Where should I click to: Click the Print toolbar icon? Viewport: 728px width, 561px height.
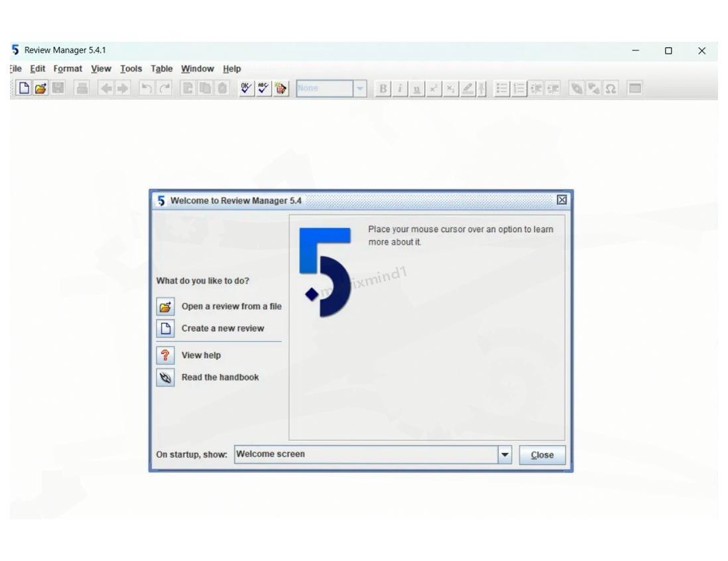coord(82,88)
